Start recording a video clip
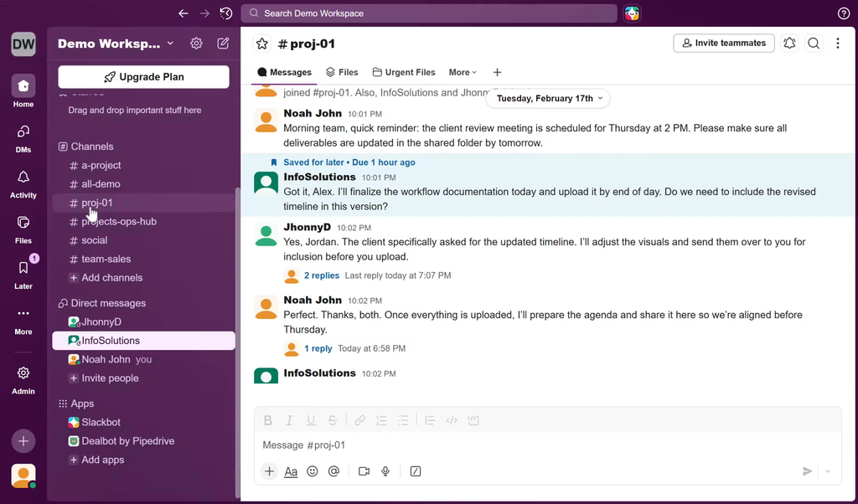Image resolution: width=858 pixels, height=504 pixels. coord(364,471)
